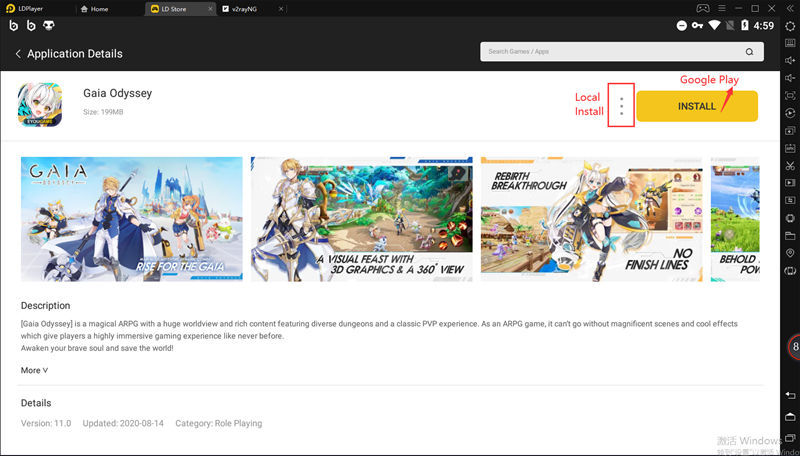Click the virtual location pin icon
This screenshot has width=800, height=456.
(x=790, y=254)
